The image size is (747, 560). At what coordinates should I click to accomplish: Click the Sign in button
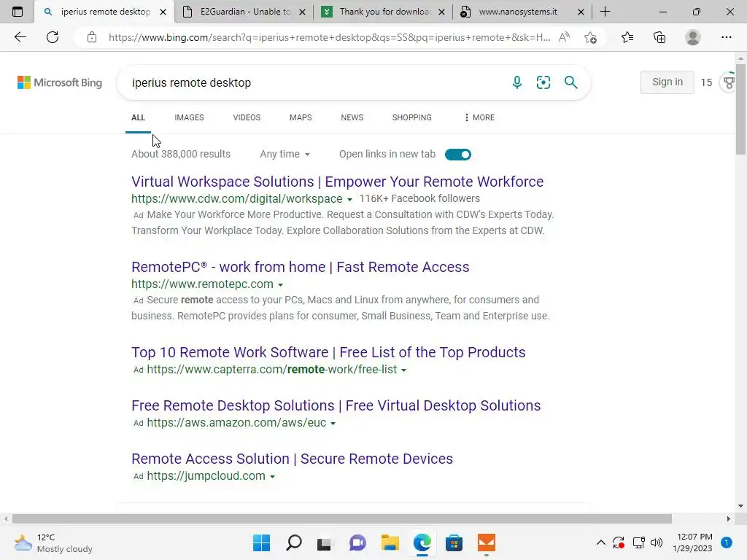(667, 82)
